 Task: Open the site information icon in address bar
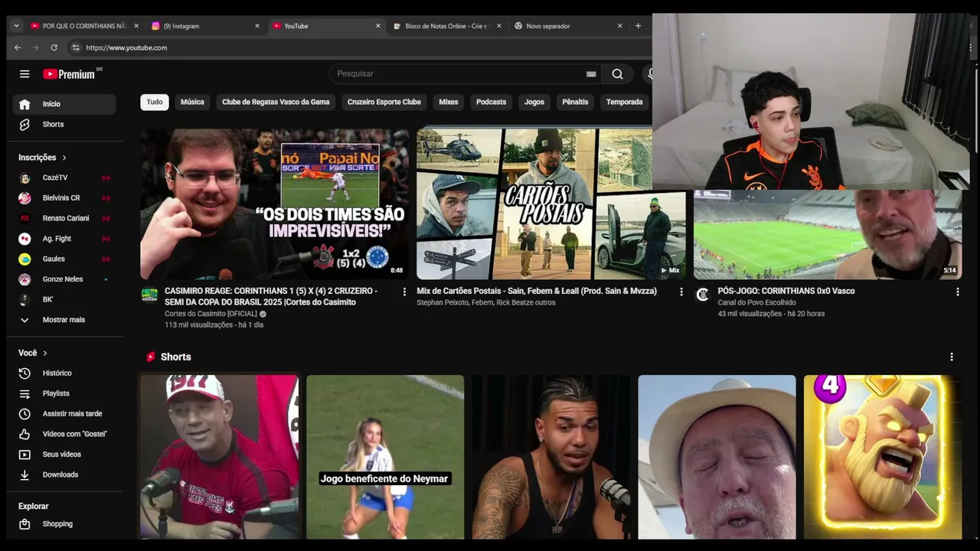tap(75, 47)
